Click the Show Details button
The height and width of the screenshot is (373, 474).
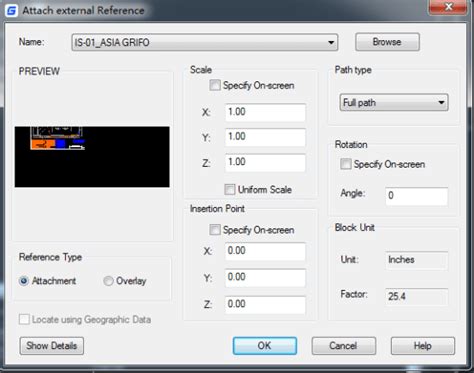click(52, 346)
